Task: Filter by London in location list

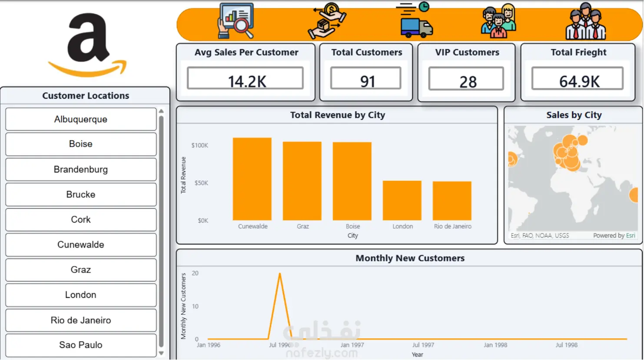Action: pyautogui.click(x=81, y=295)
